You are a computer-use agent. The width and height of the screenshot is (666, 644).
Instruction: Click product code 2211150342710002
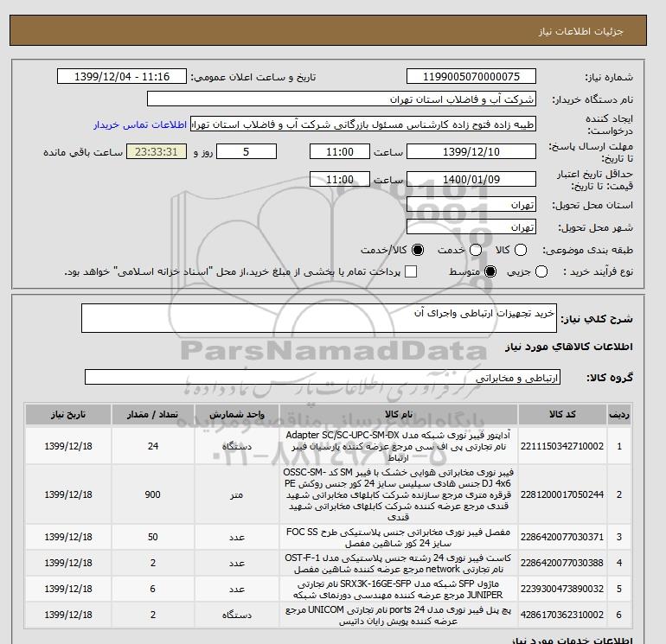562,446
